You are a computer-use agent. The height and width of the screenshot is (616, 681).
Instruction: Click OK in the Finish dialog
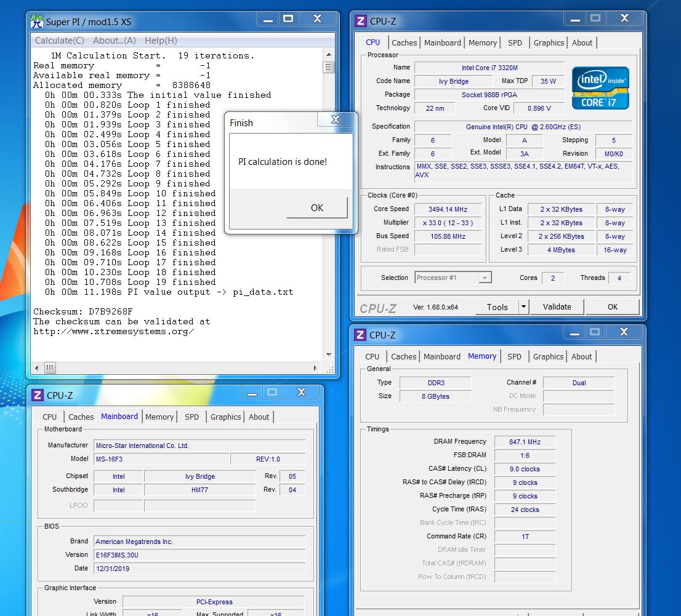(317, 207)
